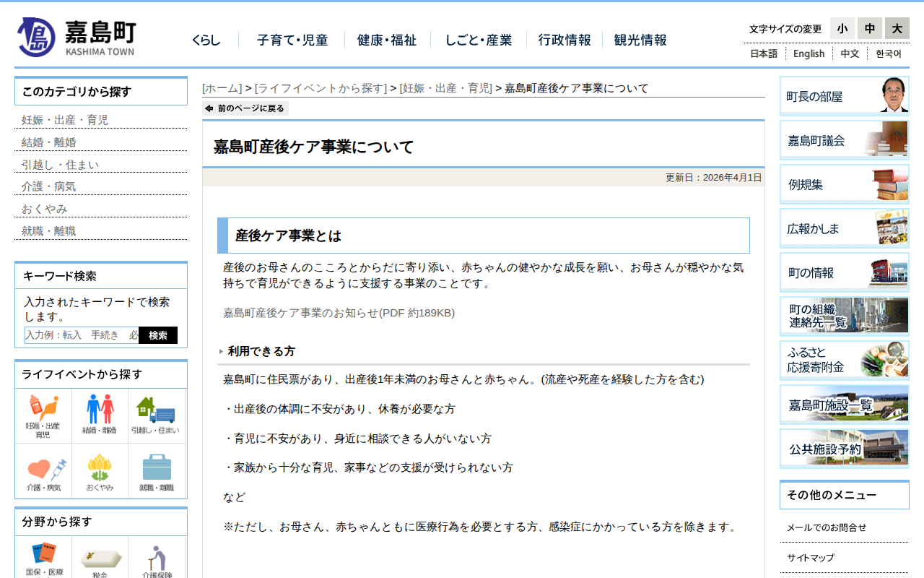This screenshot has height=578, width=924.
Task: Switch the site to English
Action: pos(808,53)
